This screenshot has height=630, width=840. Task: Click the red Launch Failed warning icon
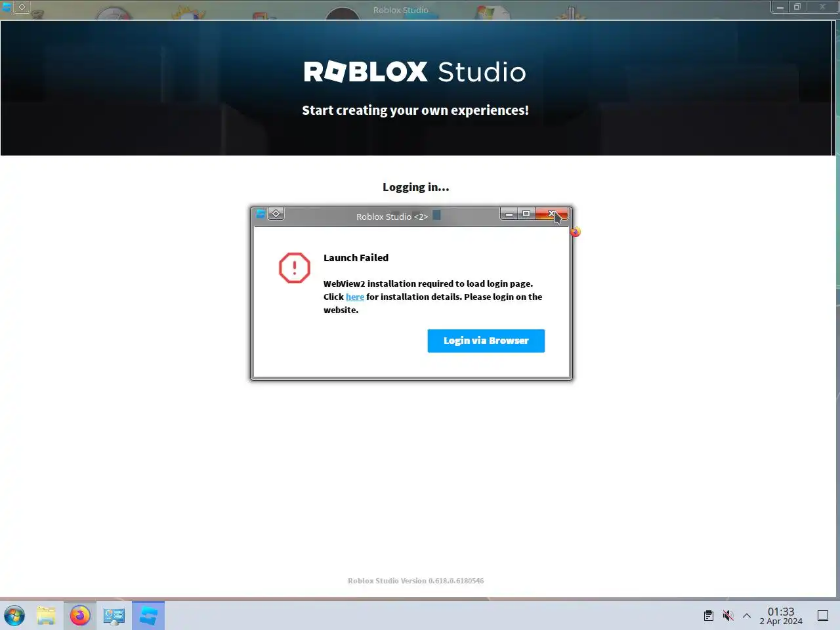click(x=295, y=268)
